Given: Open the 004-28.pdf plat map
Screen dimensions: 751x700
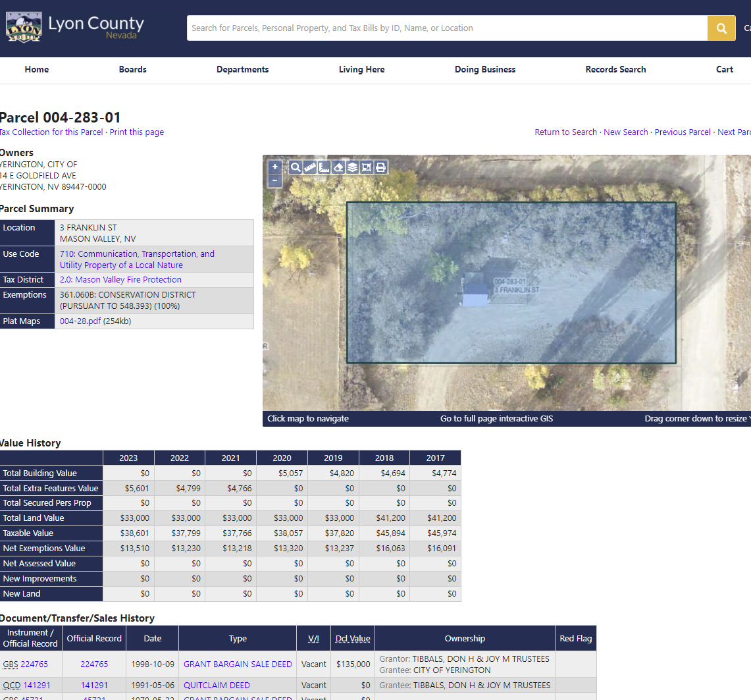Looking at the screenshot, I should point(80,321).
